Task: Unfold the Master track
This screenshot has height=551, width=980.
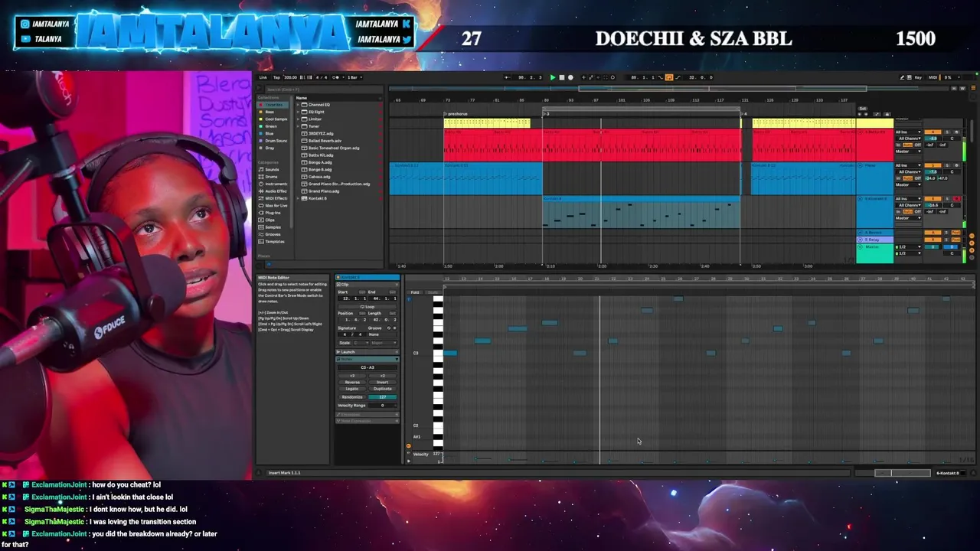Action: (860, 247)
